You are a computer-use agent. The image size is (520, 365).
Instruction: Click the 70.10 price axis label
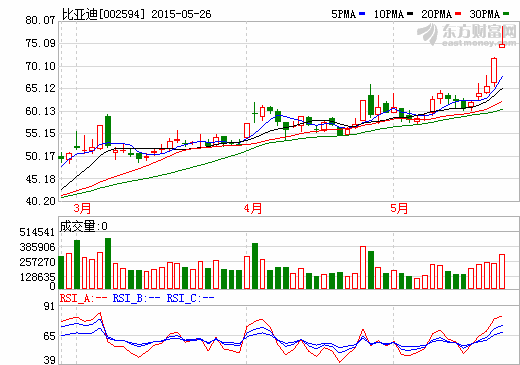click(x=40, y=66)
